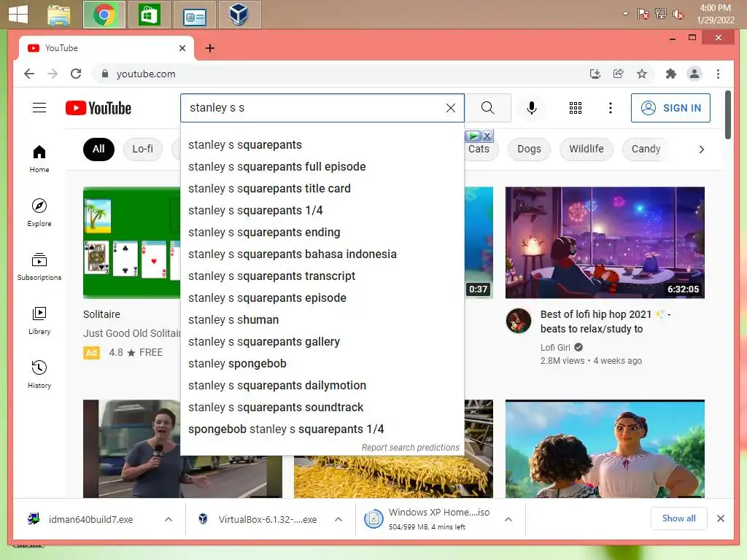Select the YouTube browser tab
The image size is (747, 560).
pos(107,48)
